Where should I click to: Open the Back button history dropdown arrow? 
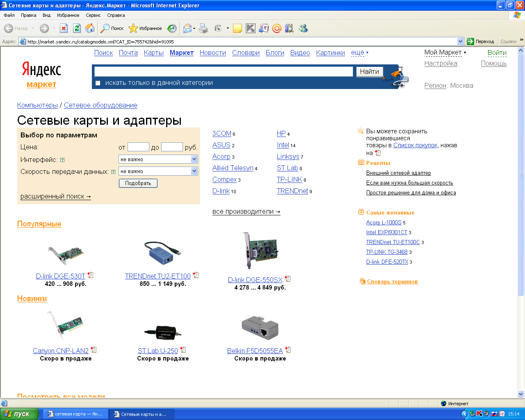[33, 28]
